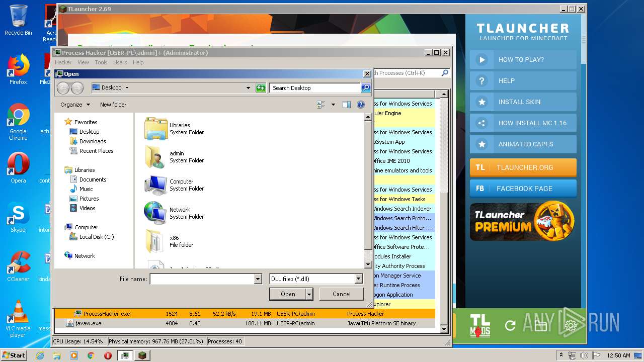Open Recycle Bin desktop icon
644x362 pixels.
point(18,20)
